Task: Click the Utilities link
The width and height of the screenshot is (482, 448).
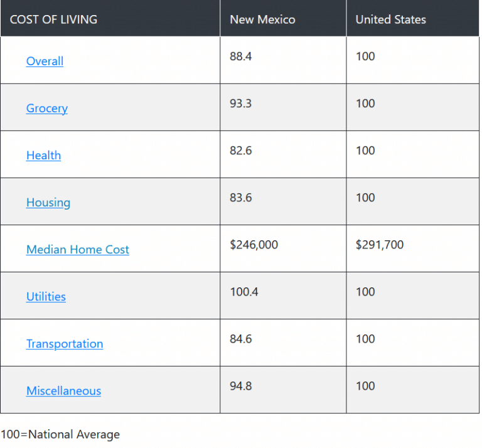Action: (x=46, y=296)
